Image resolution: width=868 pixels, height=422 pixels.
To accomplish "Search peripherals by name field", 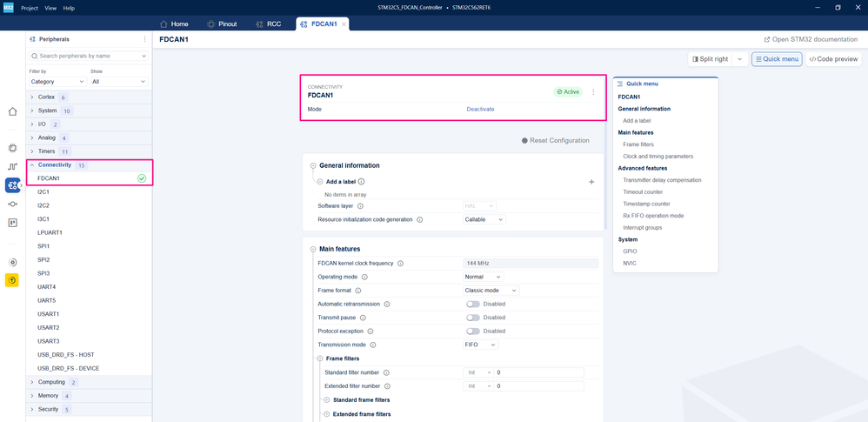I will (89, 56).
